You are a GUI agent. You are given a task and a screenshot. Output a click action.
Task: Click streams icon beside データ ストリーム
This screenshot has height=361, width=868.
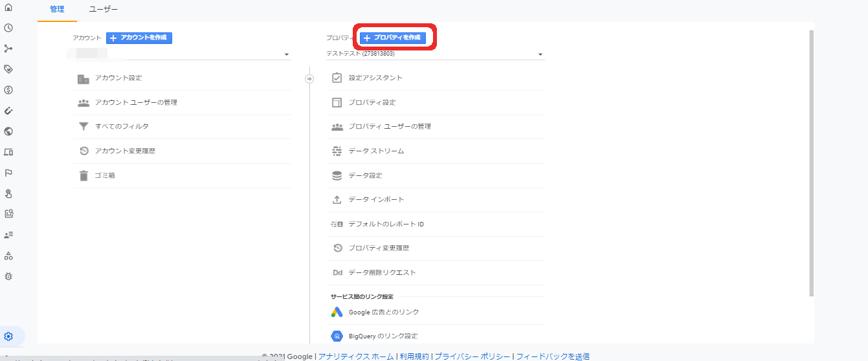click(x=337, y=151)
